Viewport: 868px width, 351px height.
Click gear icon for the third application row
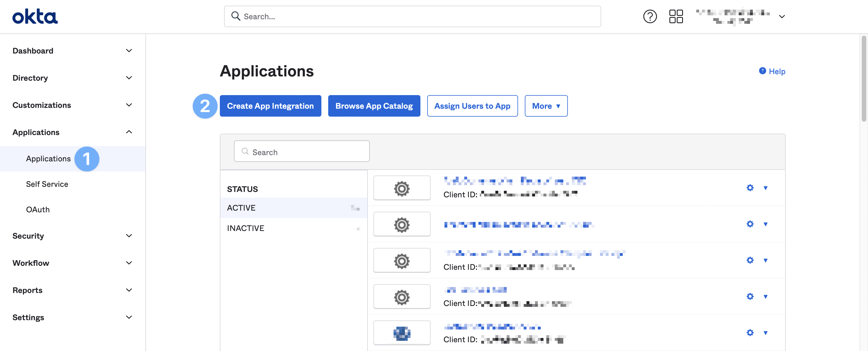[750, 260]
